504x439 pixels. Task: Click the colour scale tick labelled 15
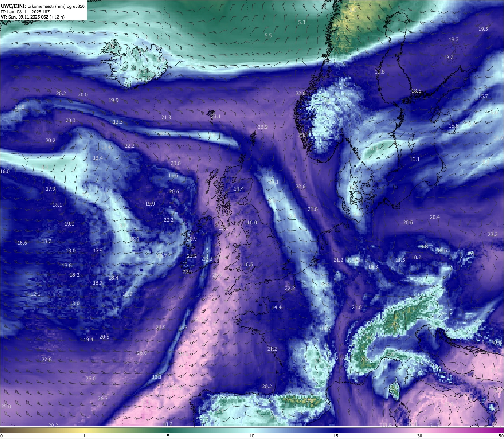(336, 436)
